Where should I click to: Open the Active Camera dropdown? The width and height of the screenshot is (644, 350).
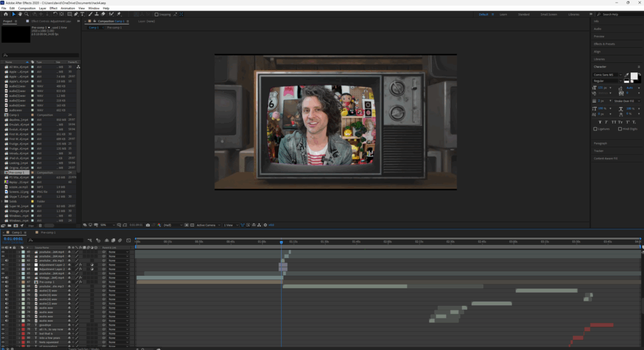pyautogui.click(x=208, y=225)
